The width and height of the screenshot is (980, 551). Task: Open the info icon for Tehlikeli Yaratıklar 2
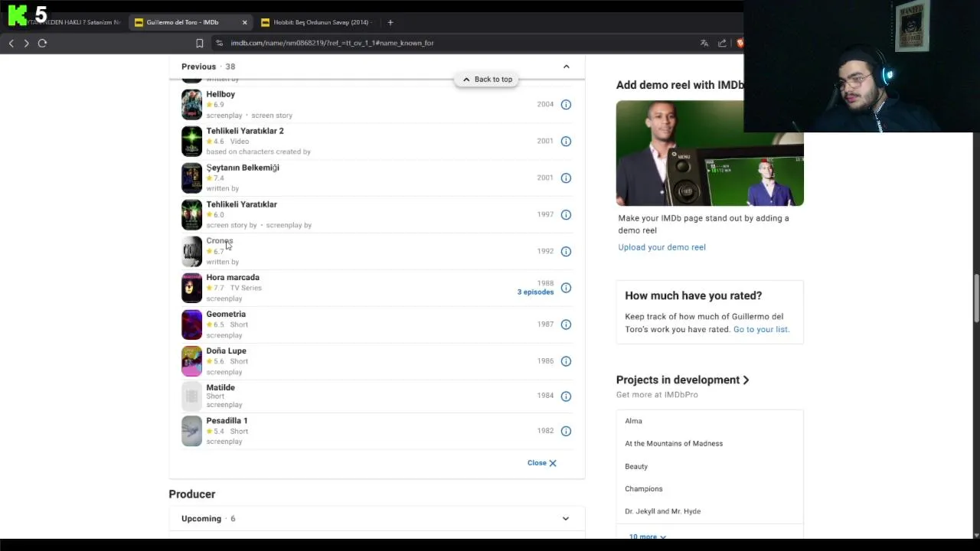pyautogui.click(x=566, y=142)
